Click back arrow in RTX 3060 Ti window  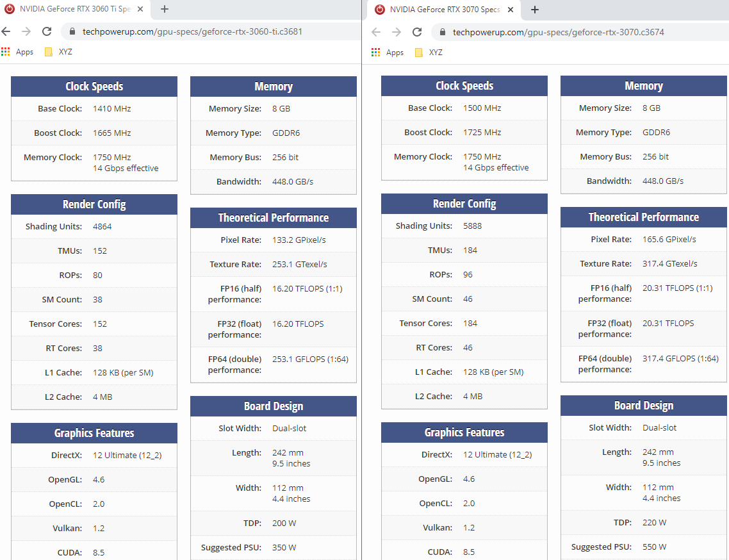pos(6,31)
